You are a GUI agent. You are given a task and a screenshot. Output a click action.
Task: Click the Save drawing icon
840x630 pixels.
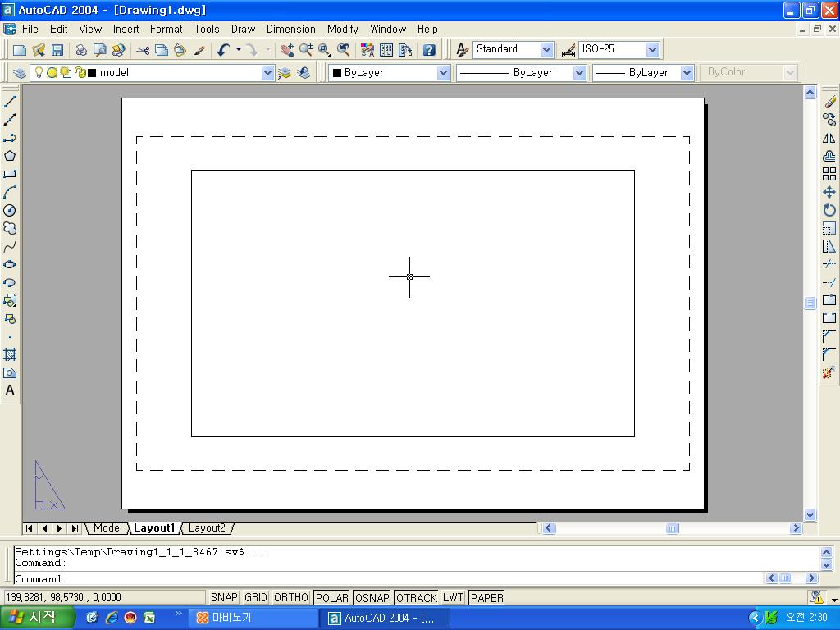click(57, 50)
